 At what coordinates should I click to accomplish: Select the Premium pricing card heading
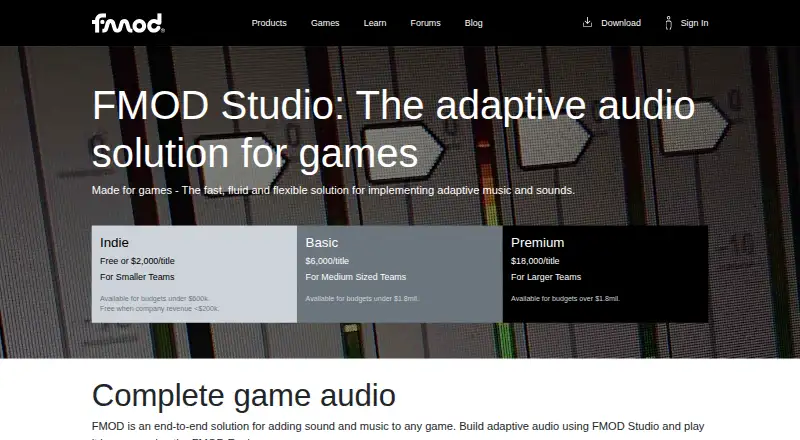pyautogui.click(x=537, y=242)
